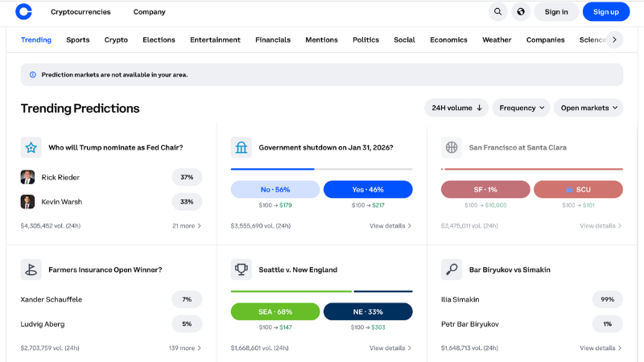Image resolution: width=644 pixels, height=362 pixels.
Task: Open the 24H volume sort dropdown
Action: coord(456,108)
